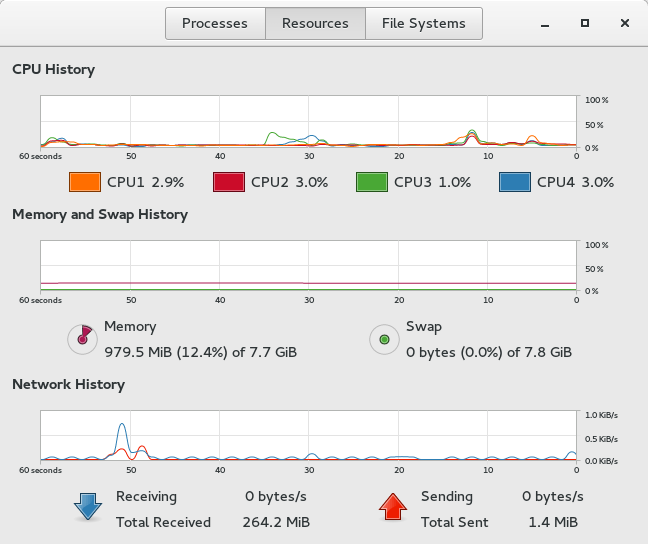Click the Swap pie chart icon
This screenshot has height=544, width=648.
click(384, 339)
